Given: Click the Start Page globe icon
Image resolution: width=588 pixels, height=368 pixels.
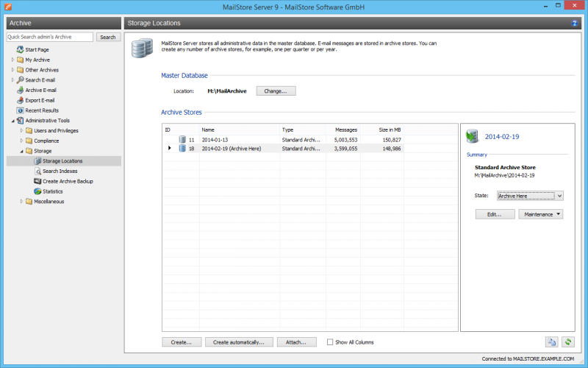Looking at the screenshot, I should 20,49.
